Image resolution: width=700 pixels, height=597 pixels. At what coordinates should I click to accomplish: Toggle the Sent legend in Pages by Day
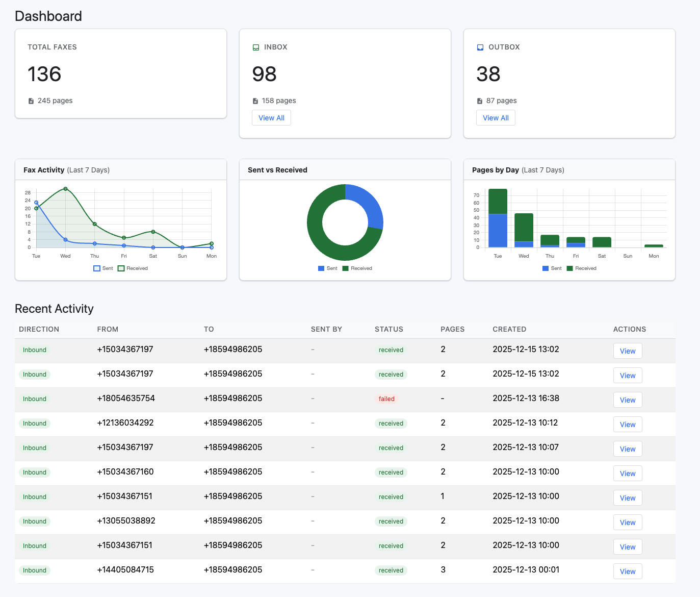551,268
